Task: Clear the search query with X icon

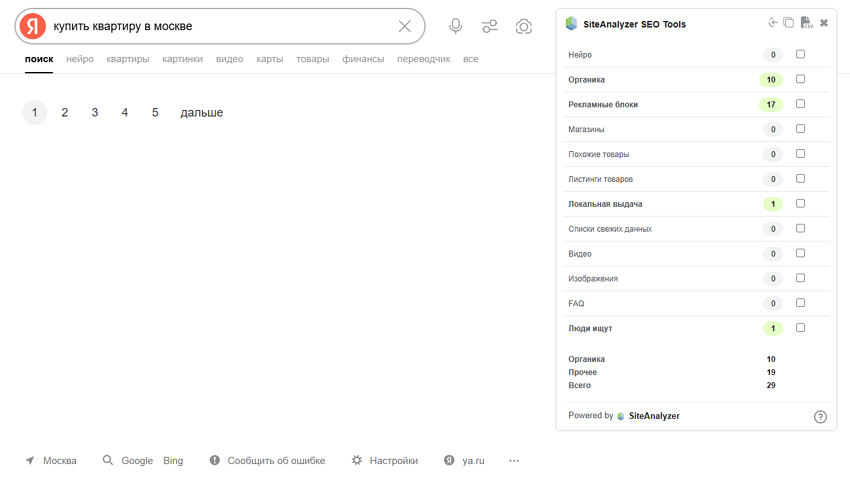Action: (404, 26)
